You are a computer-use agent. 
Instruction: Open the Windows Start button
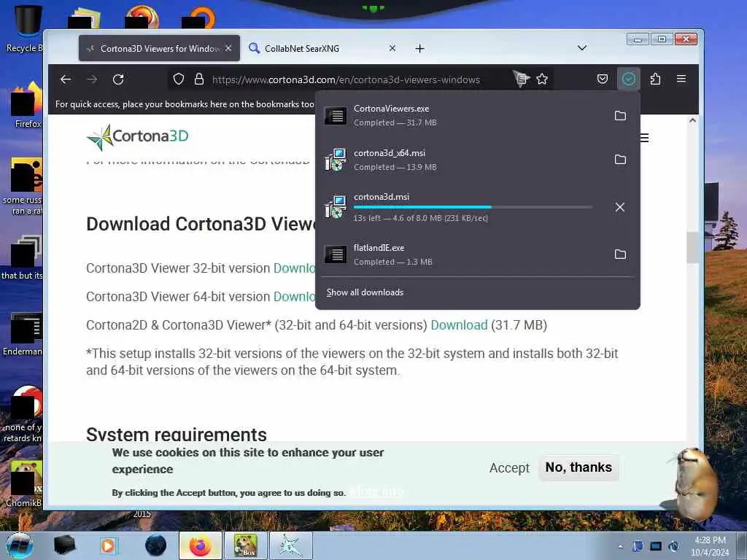coord(20,545)
